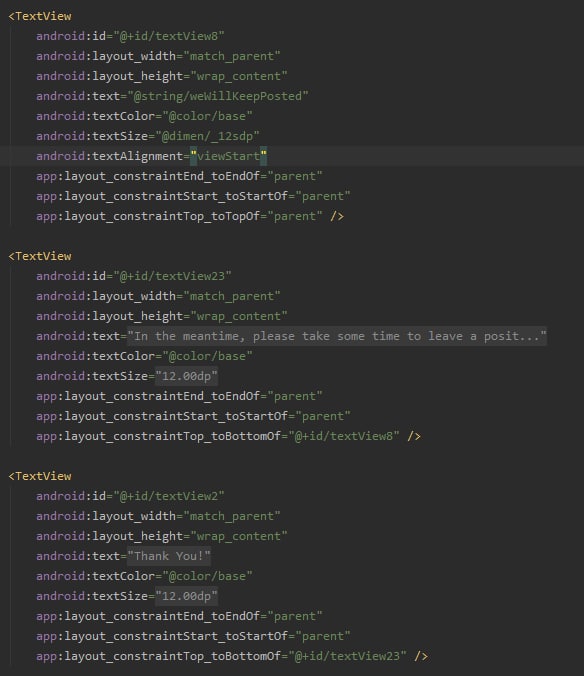Click "match_parent" under the textView8 id line
The width and height of the screenshot is (584, 676).
click(x=232, y=56)
